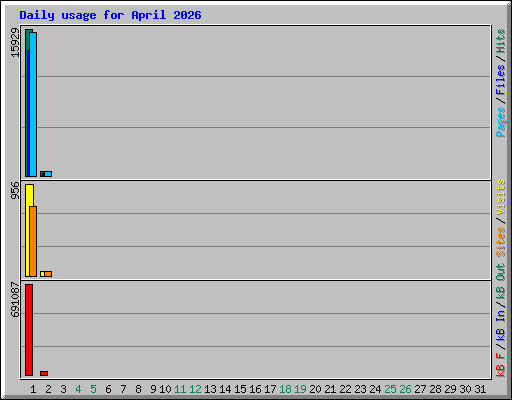Click day 17 on the x-axis
The image size is (512, 400).
(x=270, y=389)
